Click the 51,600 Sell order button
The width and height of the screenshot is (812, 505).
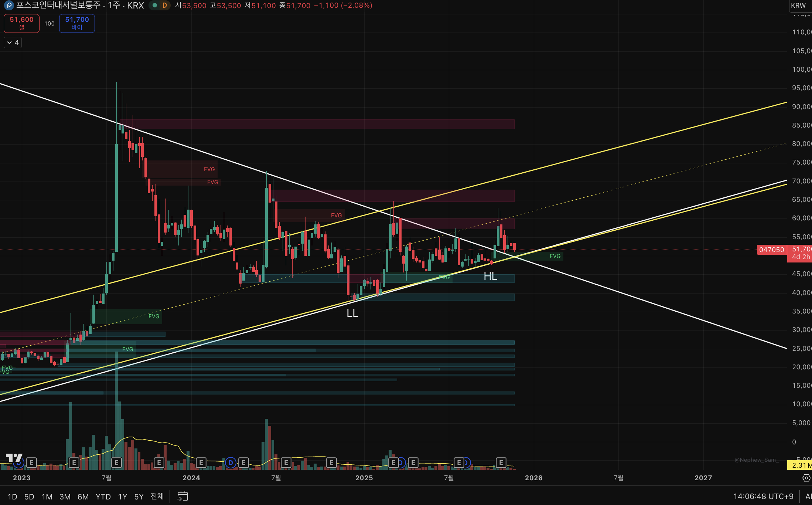pyautogui.click(x=21, y=23)
